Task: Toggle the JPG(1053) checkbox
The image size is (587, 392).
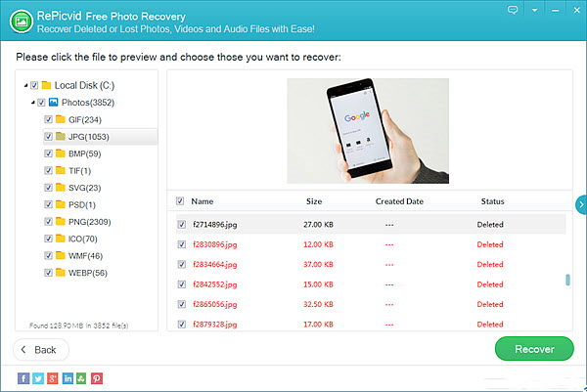Action: [x=48, y=137]
